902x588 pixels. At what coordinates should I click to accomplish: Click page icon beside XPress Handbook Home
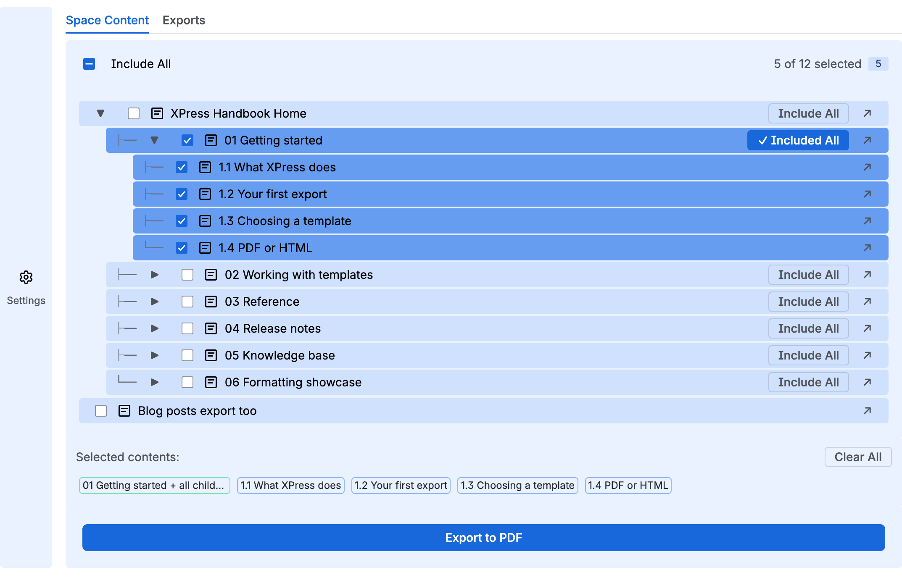pyautogui.click(x=157, y=113)
